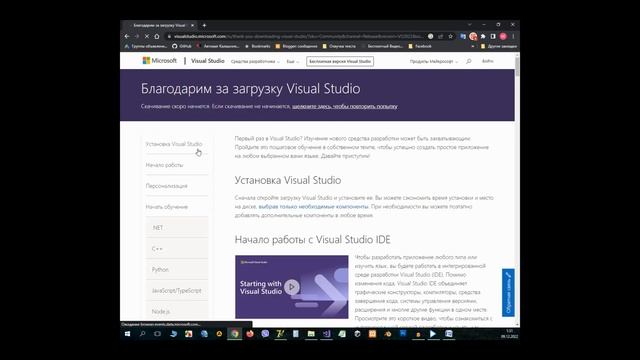Stop loading the page with the X button
The image size is (640, 360).
point(147,36)
